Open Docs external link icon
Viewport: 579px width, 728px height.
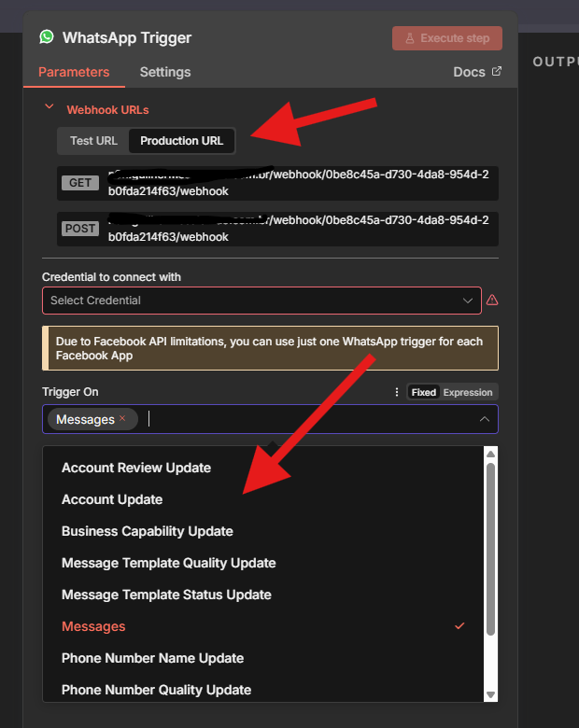(x=497, y=71)
